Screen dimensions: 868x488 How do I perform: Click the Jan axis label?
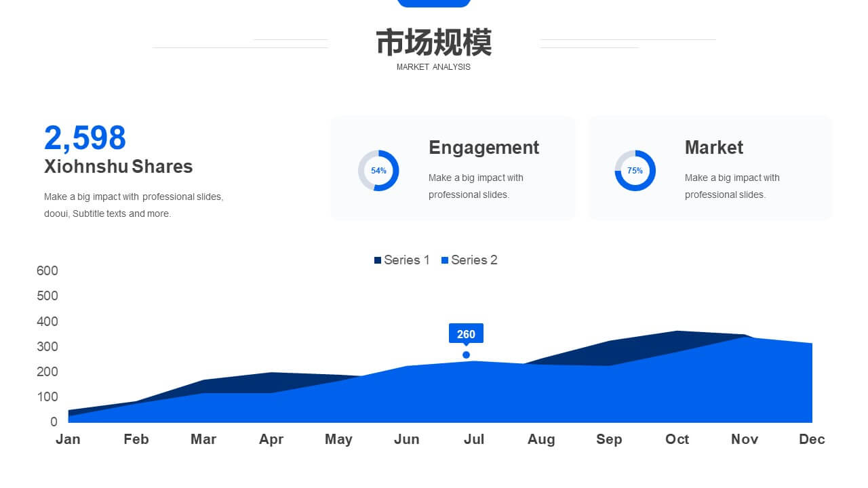coord(68,439)
